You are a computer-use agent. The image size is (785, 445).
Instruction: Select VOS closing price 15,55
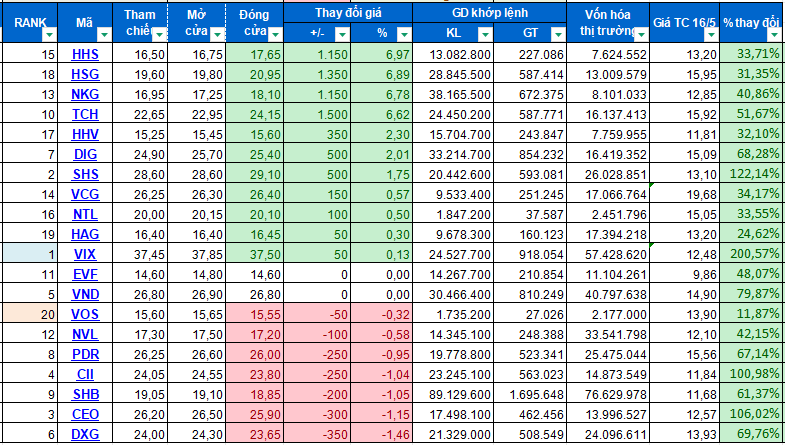[254, 314]
